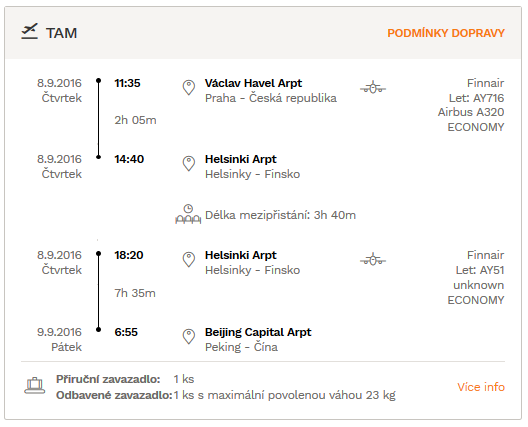
Task: Click the departing plane icon beside TAM
Action: point(30,31)
